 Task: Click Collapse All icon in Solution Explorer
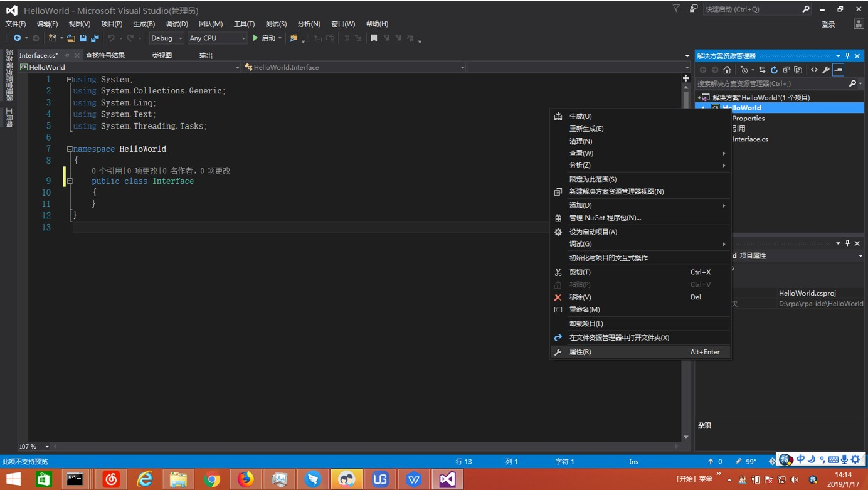click(786, 70)
